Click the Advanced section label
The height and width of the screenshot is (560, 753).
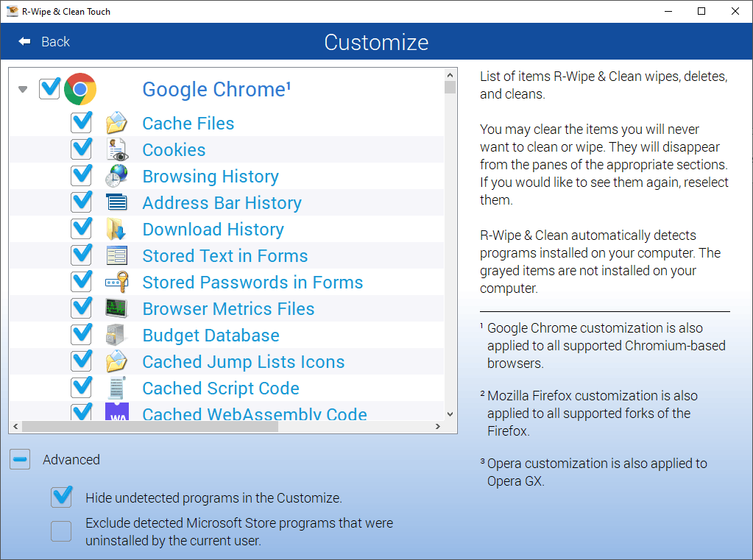coord(71,460)
